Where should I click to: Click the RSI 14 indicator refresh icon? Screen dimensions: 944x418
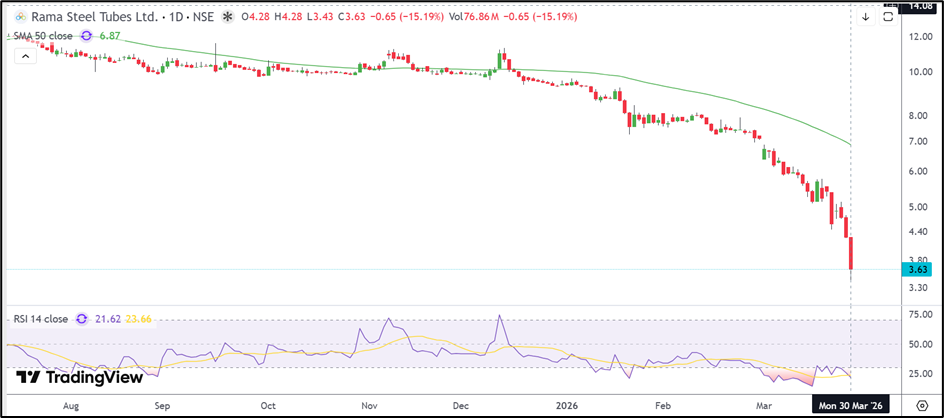point(85,319)
